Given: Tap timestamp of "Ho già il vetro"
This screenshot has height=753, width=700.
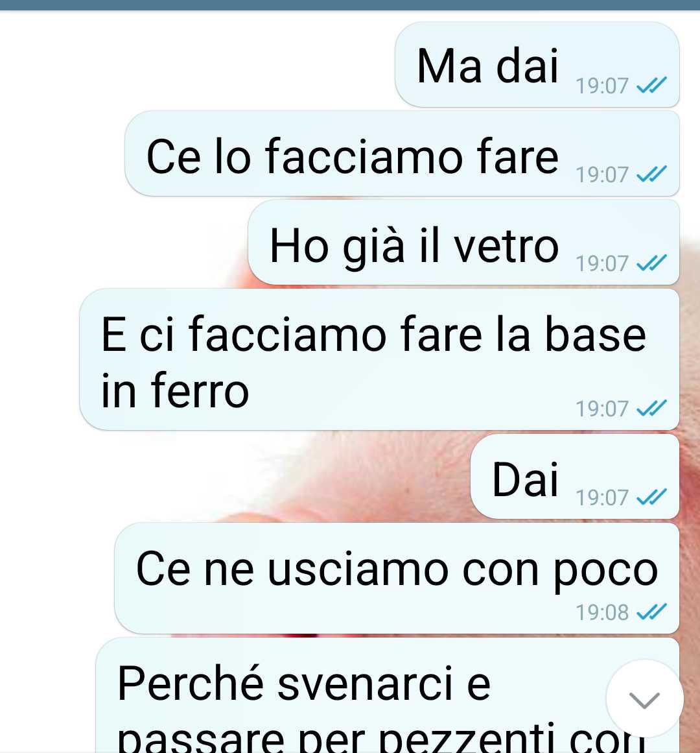Looking at the screenshot, I should point(601,263).
